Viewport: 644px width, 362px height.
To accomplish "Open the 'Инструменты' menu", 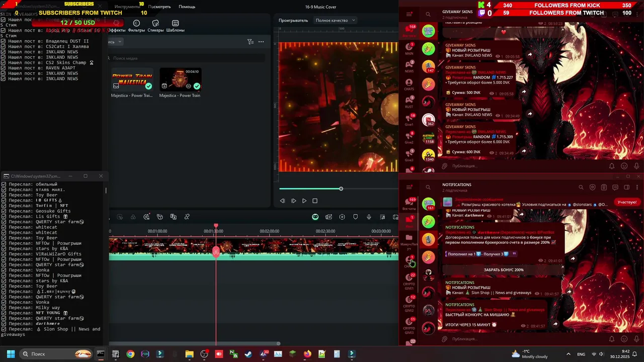I will pyautogui.click(x=127, y=7).
